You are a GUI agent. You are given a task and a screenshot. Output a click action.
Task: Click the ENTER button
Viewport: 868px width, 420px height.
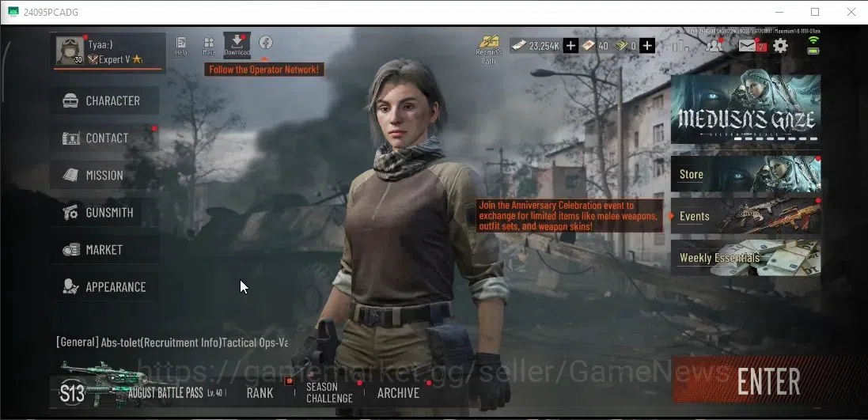point(769,380)
